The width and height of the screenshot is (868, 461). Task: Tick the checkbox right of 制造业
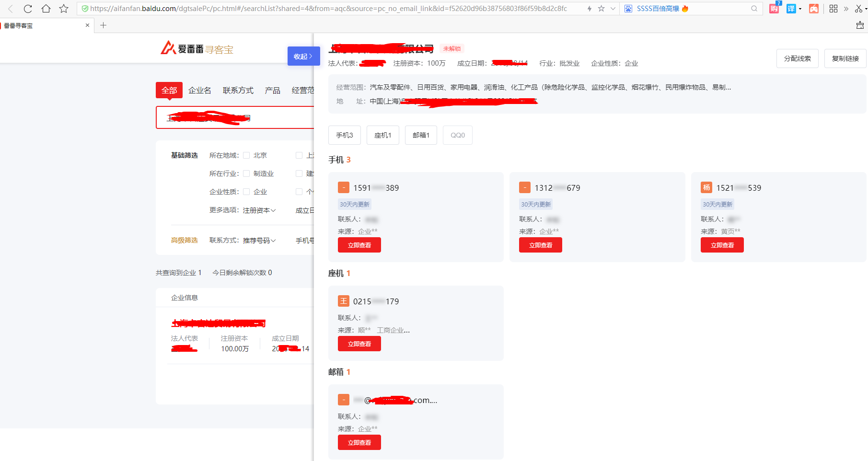pyautogui.click(x=299, y=173)
